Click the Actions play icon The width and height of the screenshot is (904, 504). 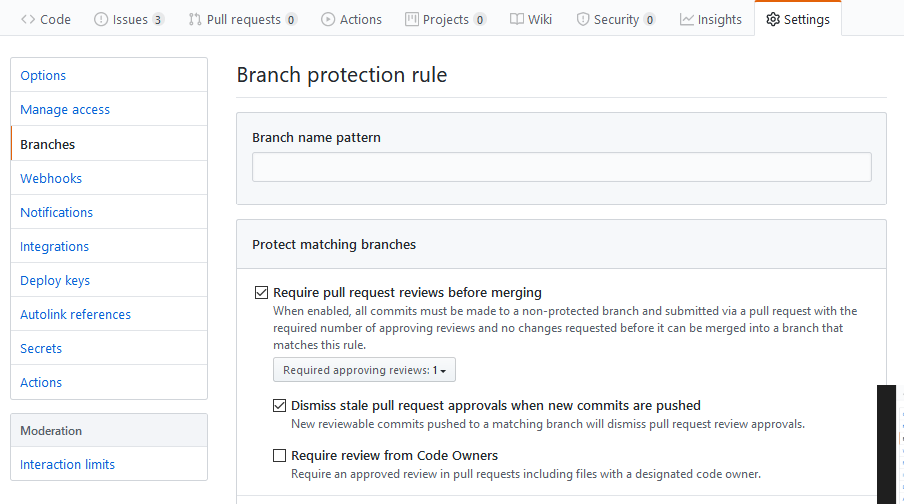tap(327, 19)
